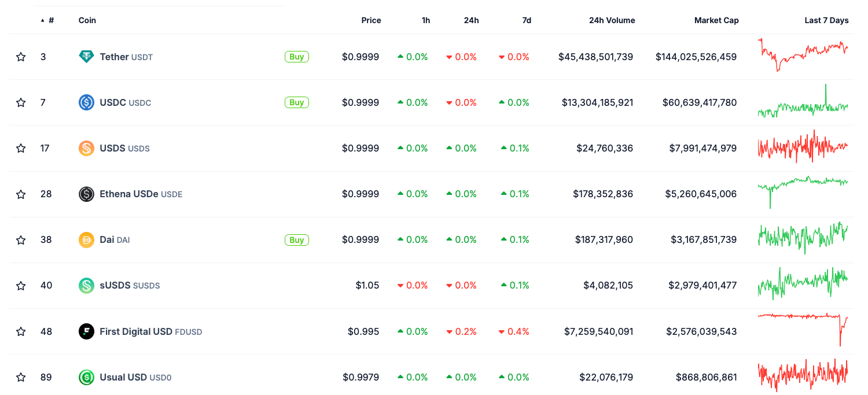The image size is (868, 395).
Task: Click First Digital USD price $0.995
Action: click(x=363, y=331)
